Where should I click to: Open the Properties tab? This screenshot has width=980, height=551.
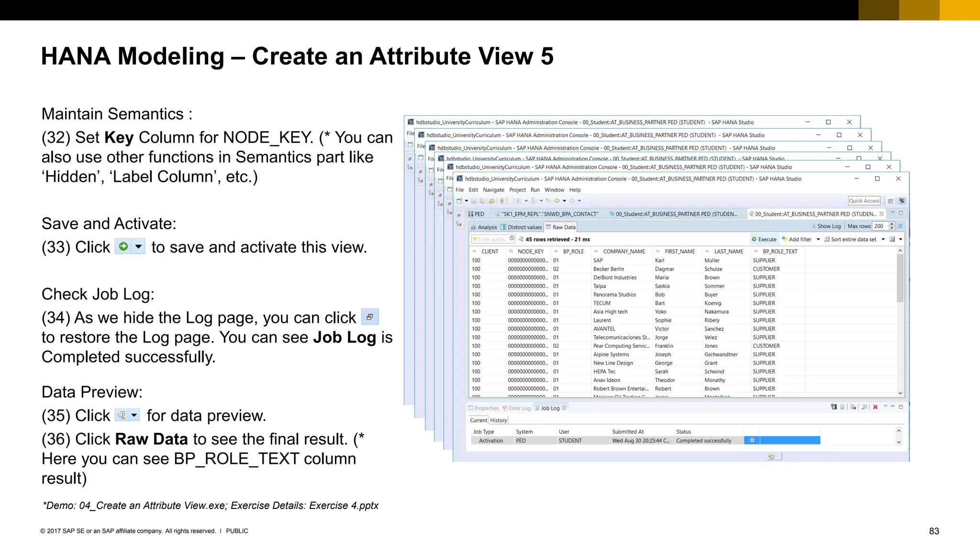(483, 408)
